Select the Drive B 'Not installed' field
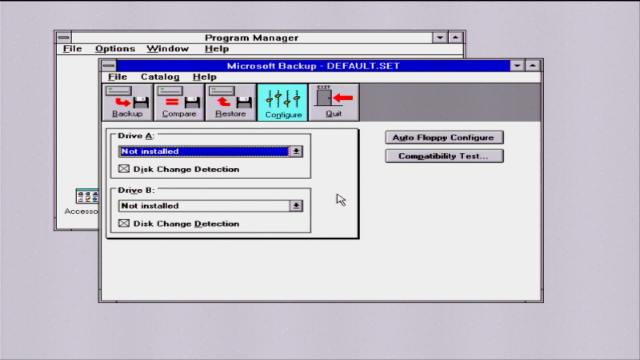 [x=204, y=206]
